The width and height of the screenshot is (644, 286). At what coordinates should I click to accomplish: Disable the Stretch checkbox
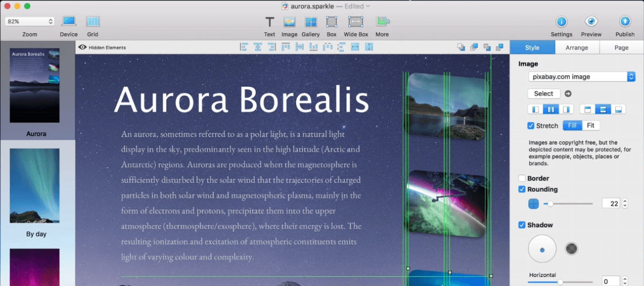pos(531,126)
